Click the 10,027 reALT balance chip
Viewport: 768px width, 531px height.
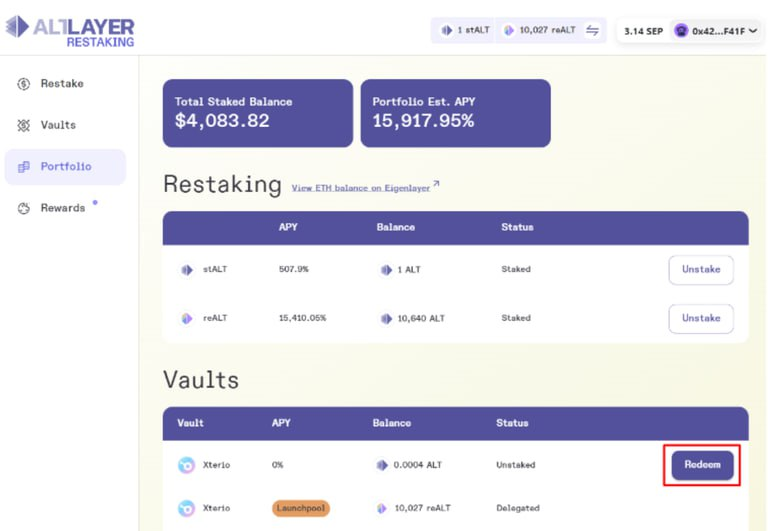point(540,30)
